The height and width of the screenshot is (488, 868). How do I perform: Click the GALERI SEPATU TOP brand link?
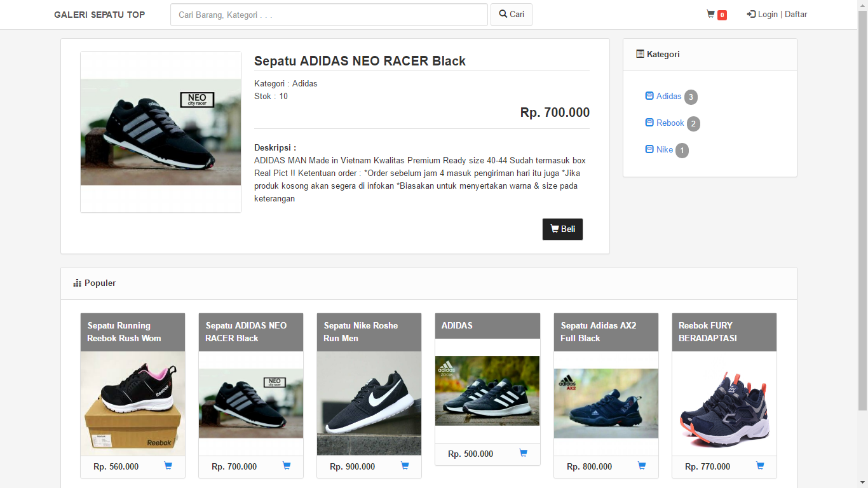[x=99, y=15]
